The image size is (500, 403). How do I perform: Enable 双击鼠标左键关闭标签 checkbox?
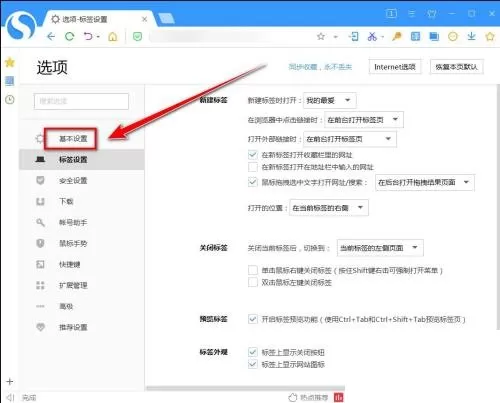[253, 283]
